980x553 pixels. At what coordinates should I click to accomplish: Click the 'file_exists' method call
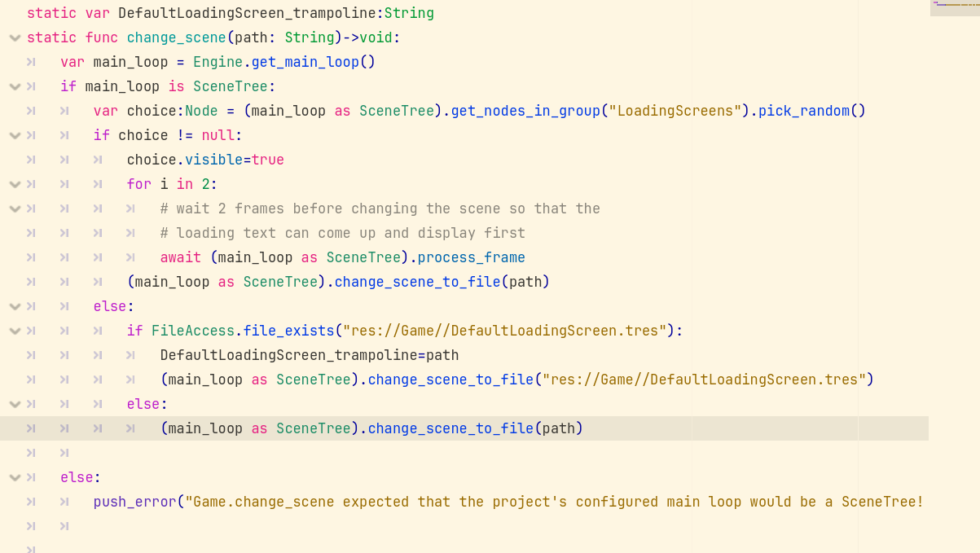click(288, 331)
